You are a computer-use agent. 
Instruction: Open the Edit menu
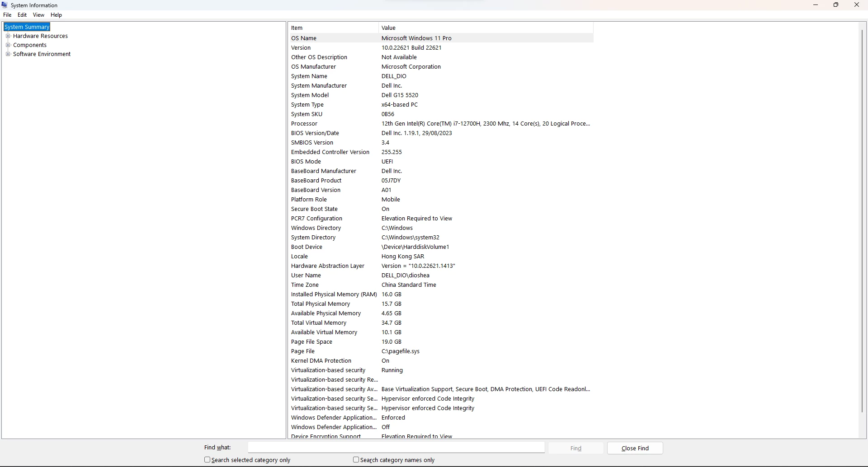[22, 15]
